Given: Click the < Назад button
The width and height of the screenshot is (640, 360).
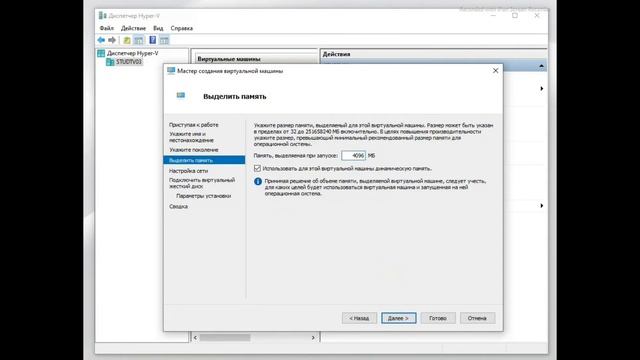Looking at the screenshot, I should point(359,318).
